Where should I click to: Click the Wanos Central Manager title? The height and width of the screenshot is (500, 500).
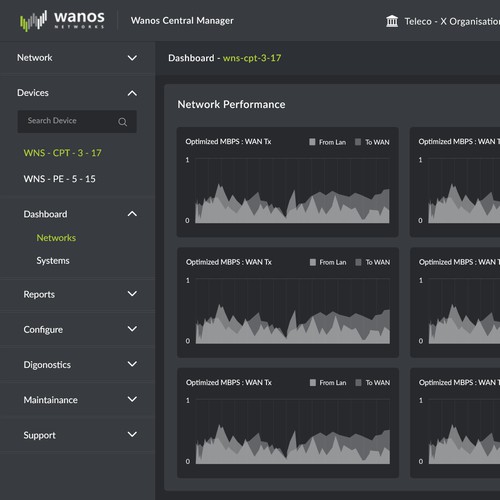[182, 21]
